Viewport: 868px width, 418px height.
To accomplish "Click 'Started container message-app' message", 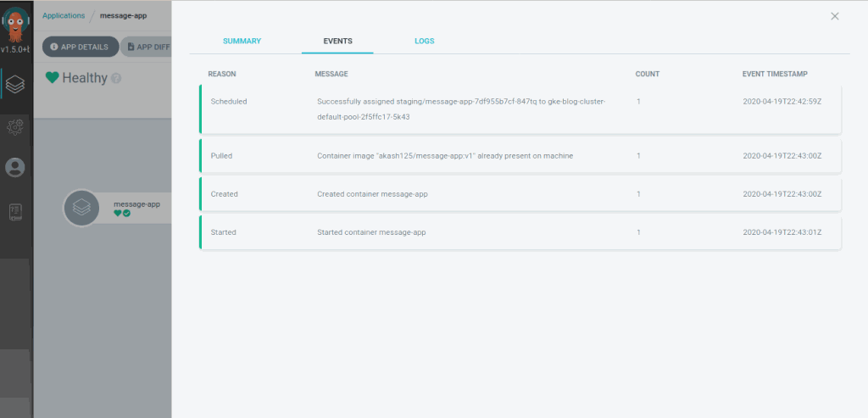I will tap(371, 232).
